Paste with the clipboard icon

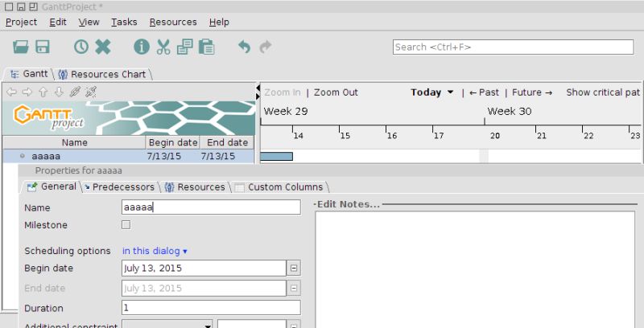(207, 47)
